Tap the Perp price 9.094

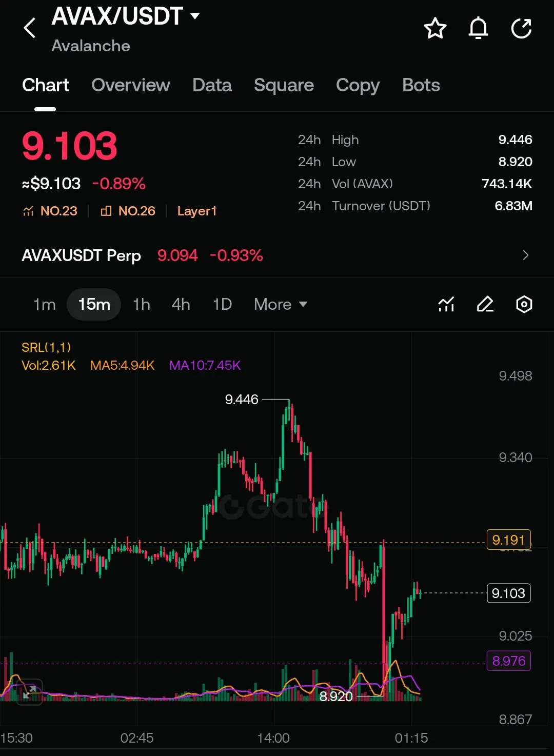tap(177, 255)
